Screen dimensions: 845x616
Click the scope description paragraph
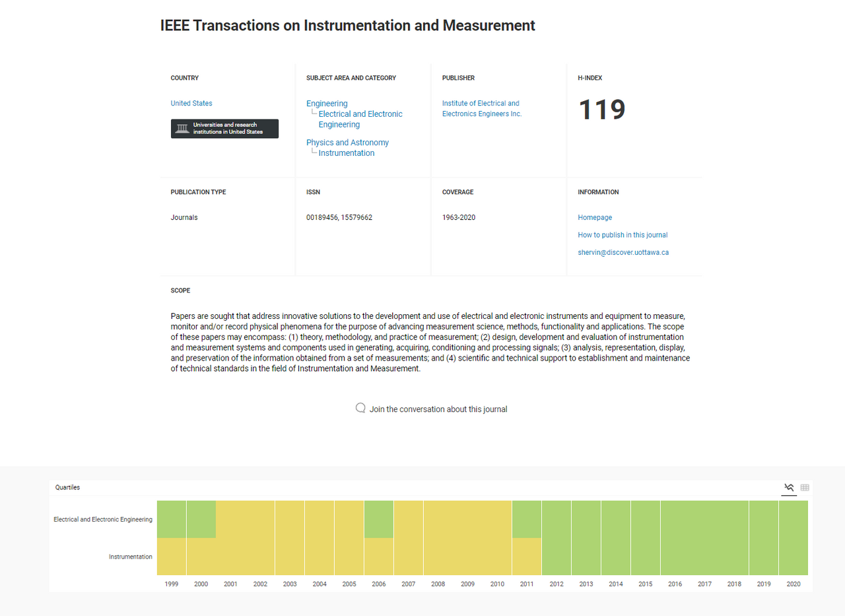(430, 343)
